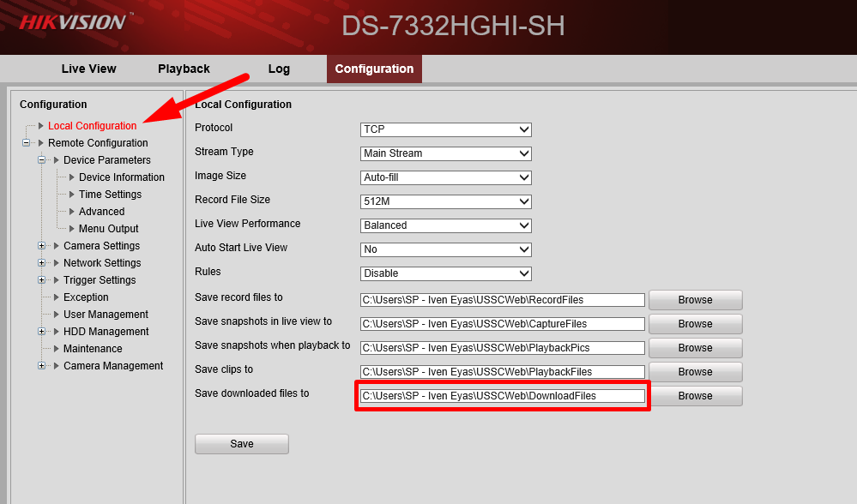
Task: Open Time Settings
Action: click(110, 195)
